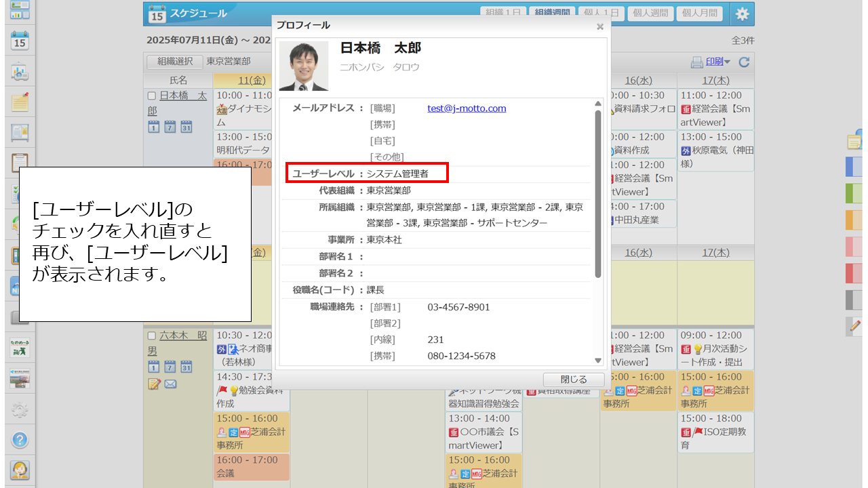Switch to the 個人月間 view tab
Viewport: 868px width, 488px height.
point(699,13)
